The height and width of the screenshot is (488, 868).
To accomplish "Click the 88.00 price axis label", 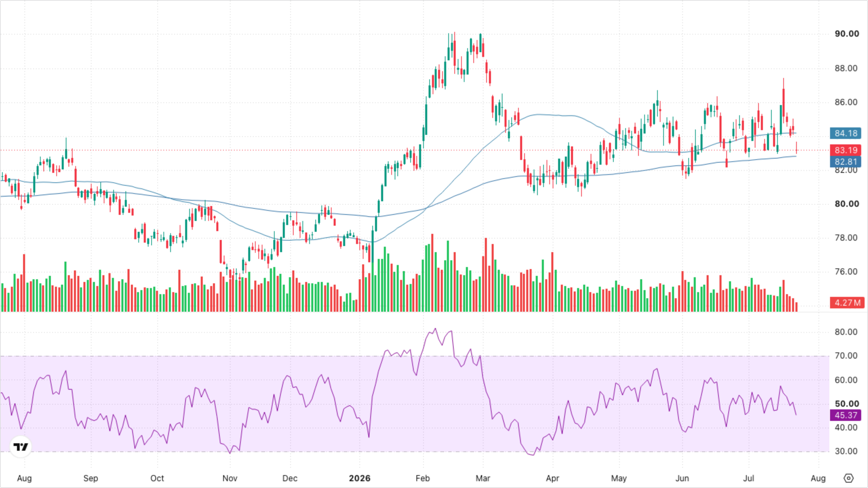I will 846,68.
